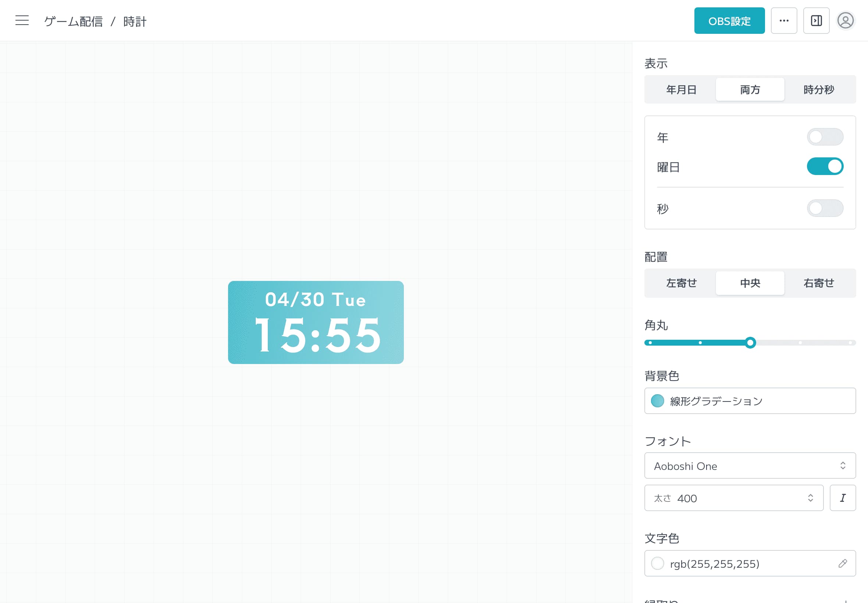This screenshot has width=868, height=603.
Task: Toggle the 曜日 (weekday) display switch off
Action: point(825,167)
